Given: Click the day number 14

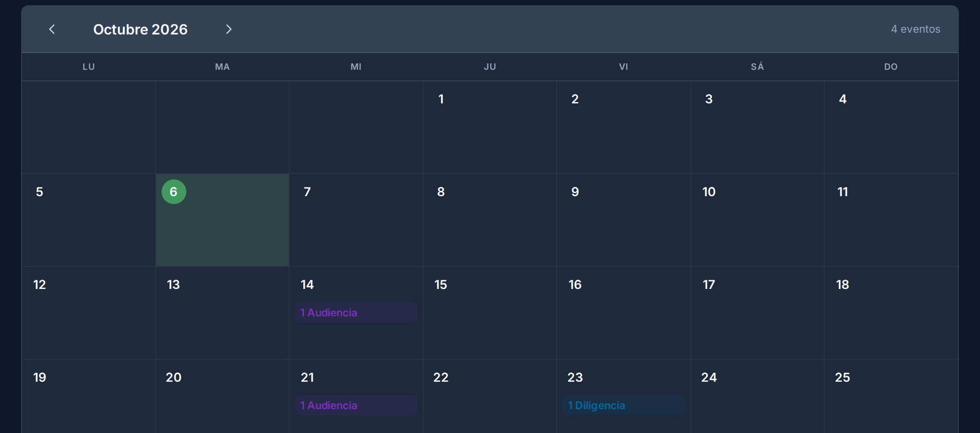Looking at the screenshot, I should tap(307, 285).
